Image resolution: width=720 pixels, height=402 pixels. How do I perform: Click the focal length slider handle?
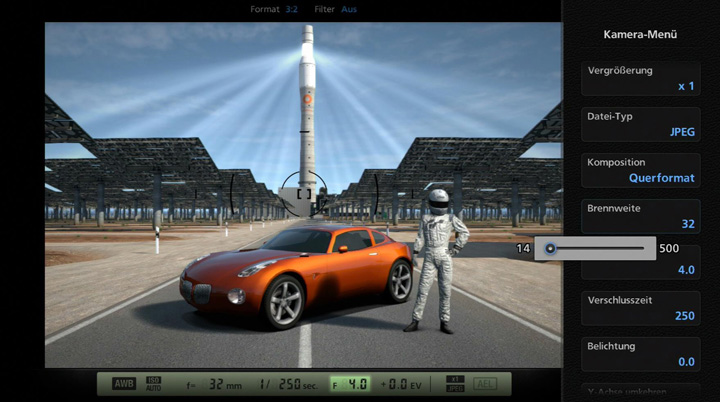pyautogui.click(x=549, y=248)
